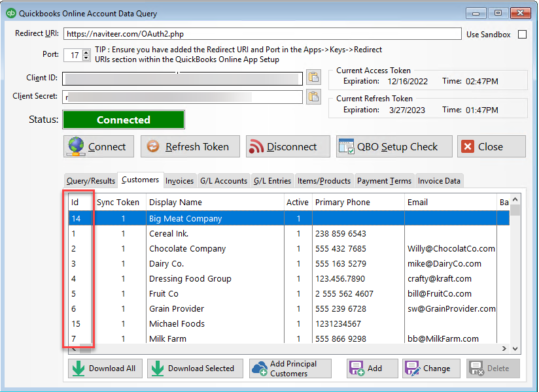
Task: Click the down arrow of vertical scrollbar
Action: pyautogui.click(x=515, y=349)
